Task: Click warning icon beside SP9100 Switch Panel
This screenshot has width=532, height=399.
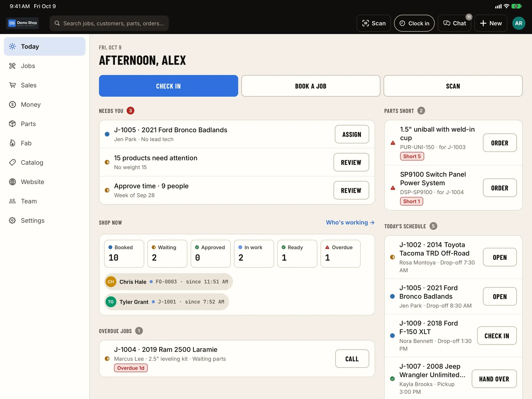Action: 393,188
